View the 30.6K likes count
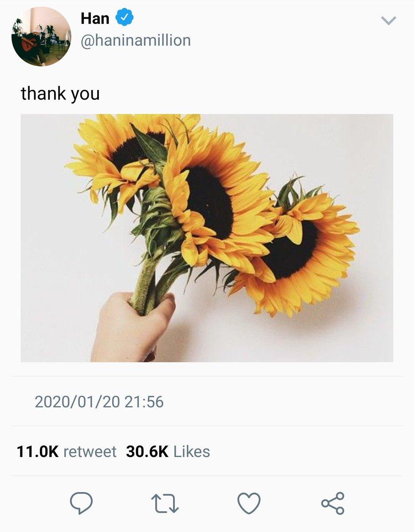 147,452
